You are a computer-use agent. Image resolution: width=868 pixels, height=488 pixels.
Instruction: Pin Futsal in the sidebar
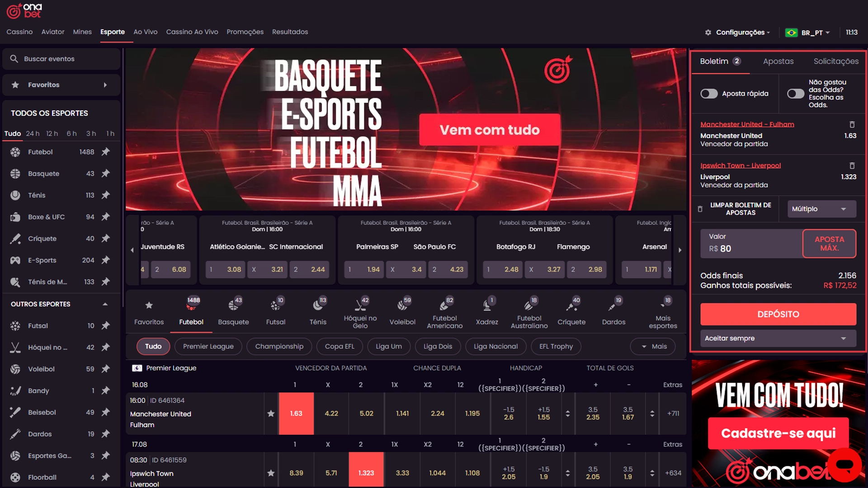[x=106, y=325]
